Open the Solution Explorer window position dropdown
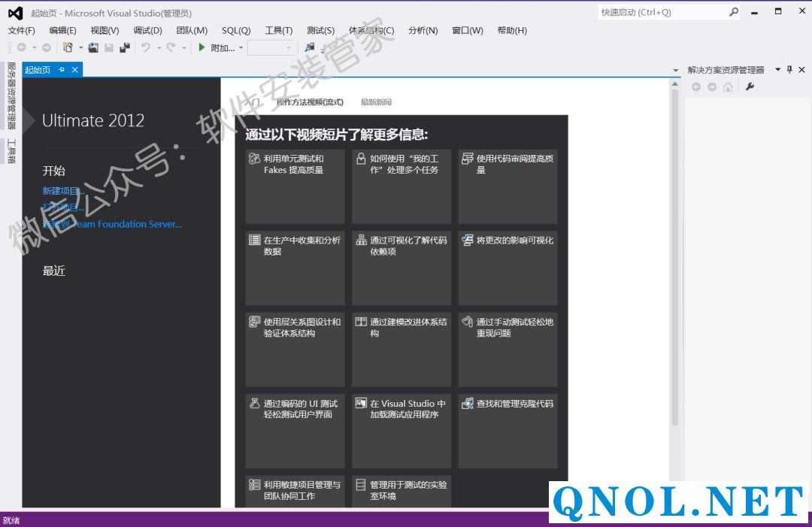This screenshot has height=527, width=812. click(777, 70)
